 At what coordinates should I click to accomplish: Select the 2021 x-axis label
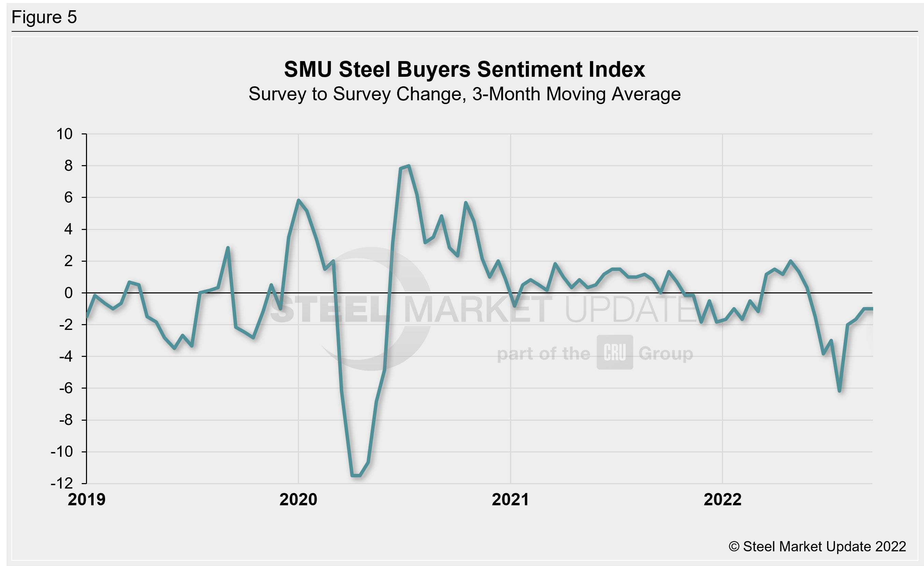click(x=510, y=500)
